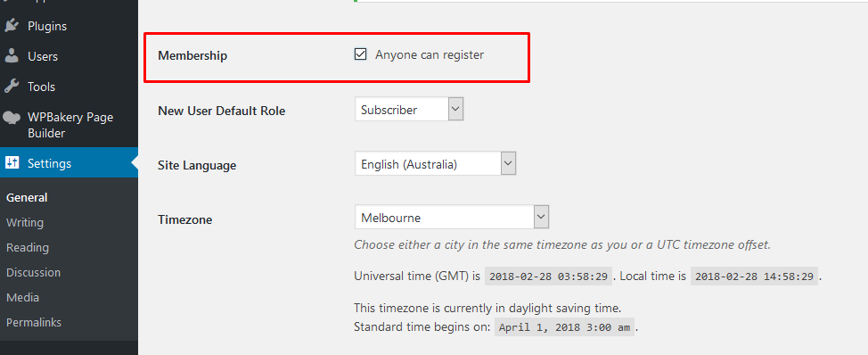Click the Plugins plug icon

point(12,26)
